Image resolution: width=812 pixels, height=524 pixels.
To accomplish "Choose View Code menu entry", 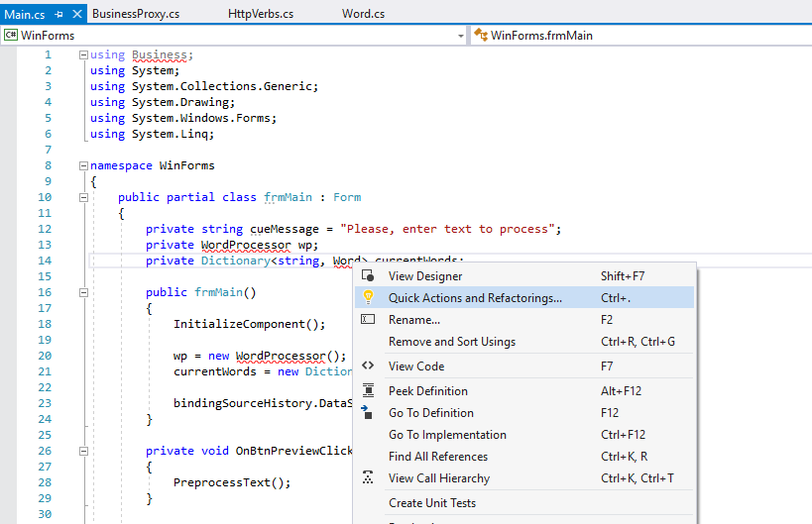I will pos(524,366).
